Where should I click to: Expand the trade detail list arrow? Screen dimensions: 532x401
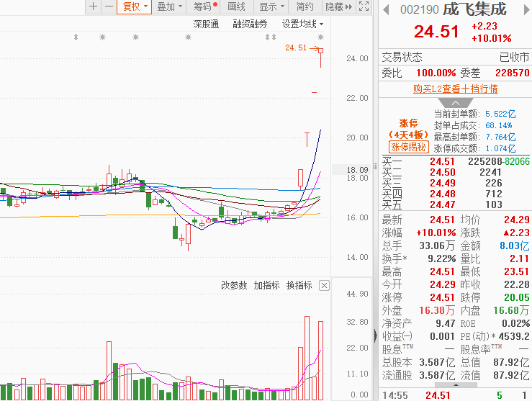click(x=456, y=385)
